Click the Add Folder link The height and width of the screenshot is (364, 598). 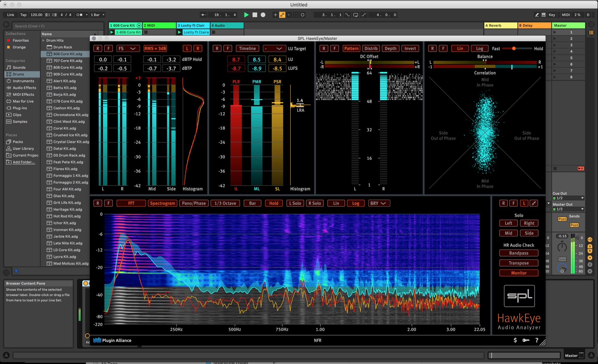pyautogui.click(x=24, y=162)
